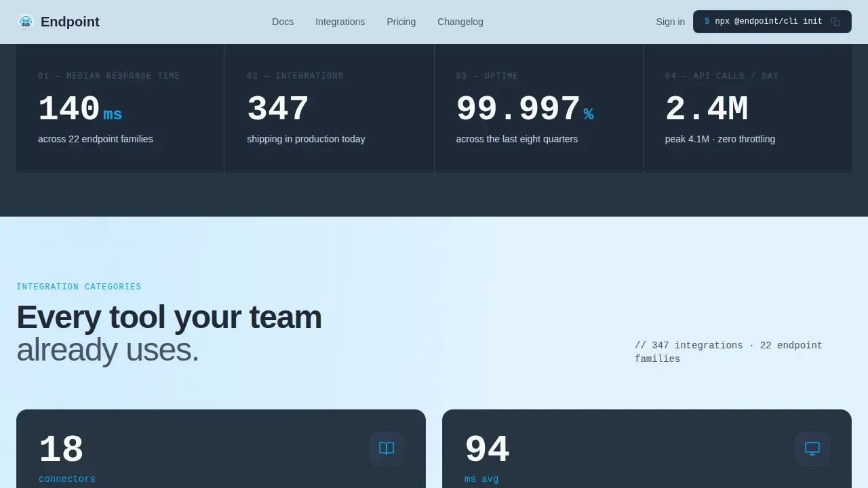Sign in to your account
This screenshot has height=488, width=868.
pyautogui.click(x=670, y=22)
